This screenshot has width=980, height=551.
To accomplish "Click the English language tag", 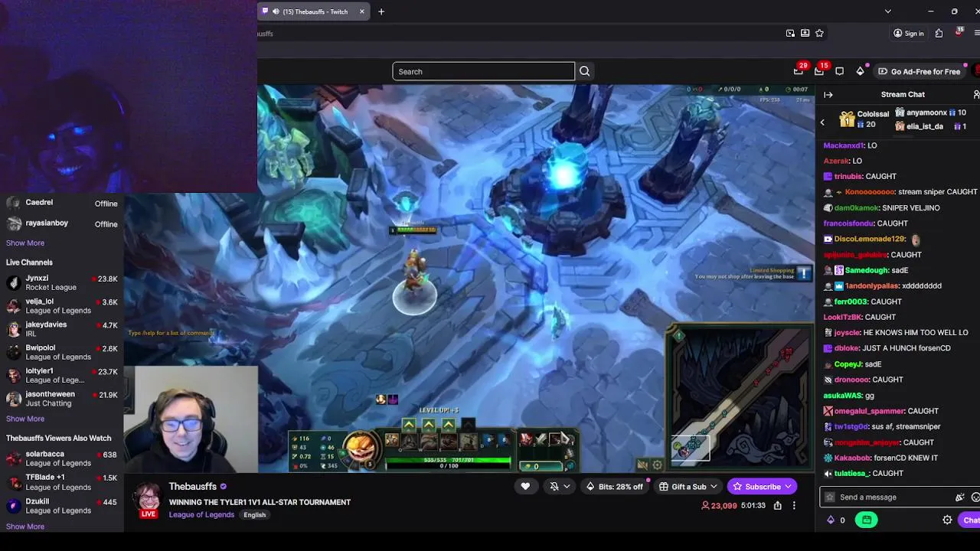I will (255, 515).
